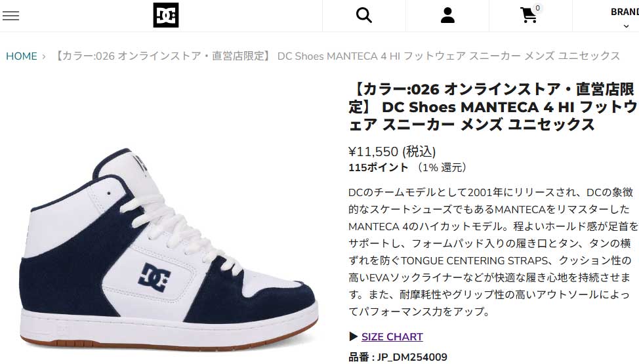View the shopping cart icon
This screenshot has width=639, height=364.
[x=528, y=16]
